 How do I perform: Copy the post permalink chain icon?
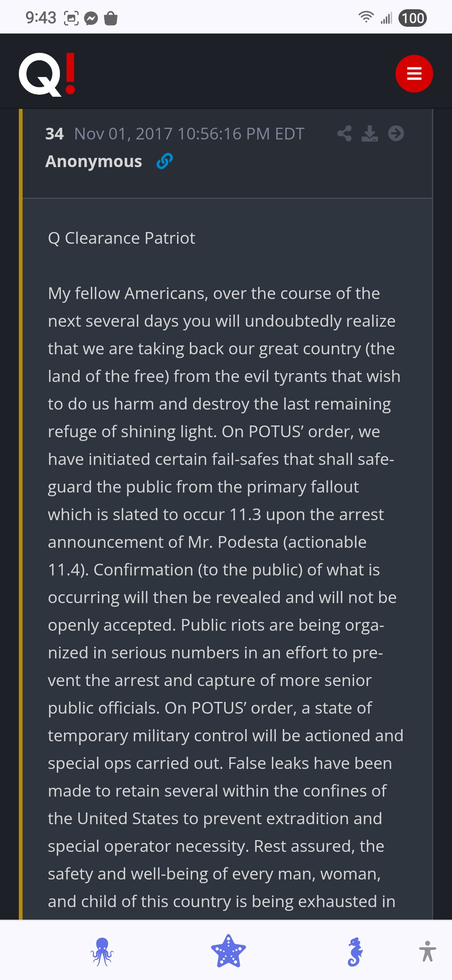(164, 161)
